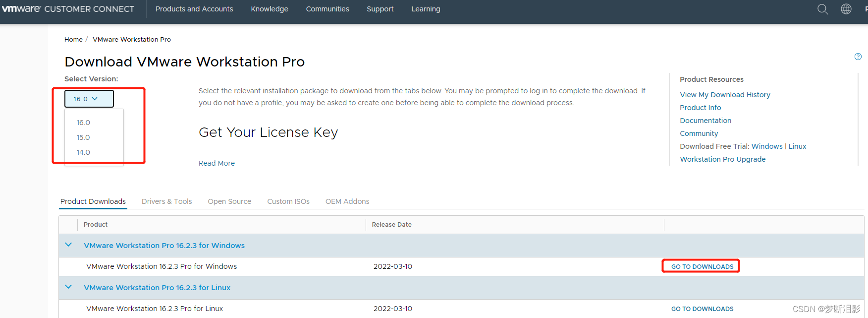Open the Support menu

tap(380, 9)
